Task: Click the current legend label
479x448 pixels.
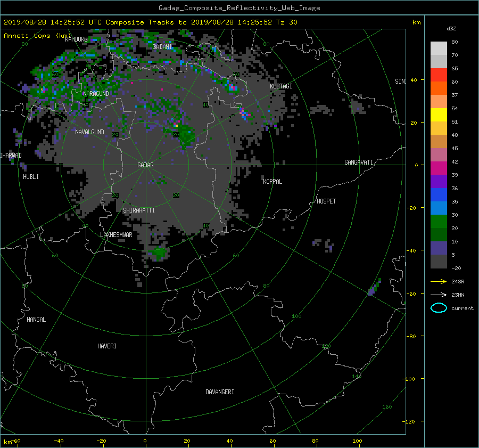Action: (x=462, y=308)
